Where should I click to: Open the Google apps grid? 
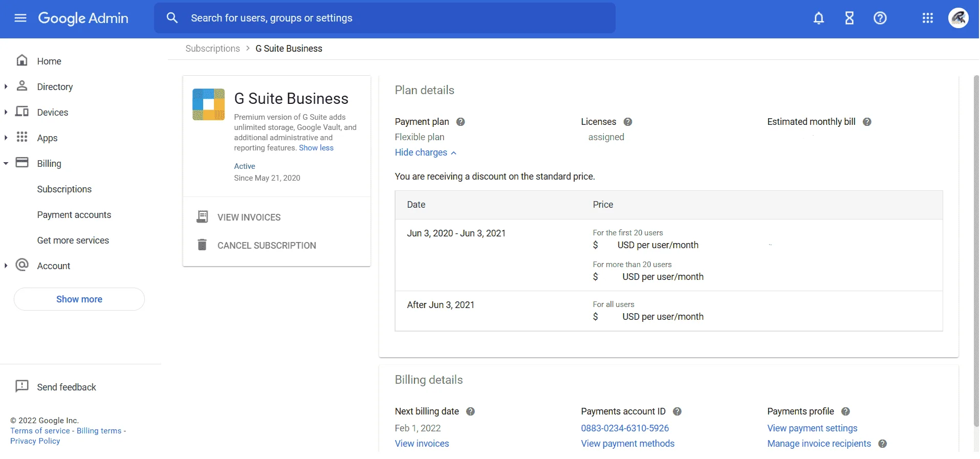pos(928,18)
